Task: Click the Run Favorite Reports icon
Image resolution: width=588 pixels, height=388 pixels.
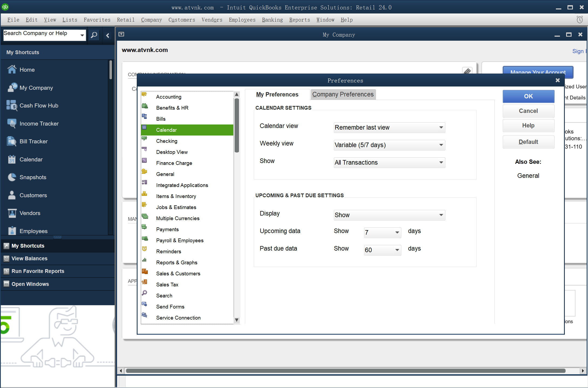Action: point(6,271)
